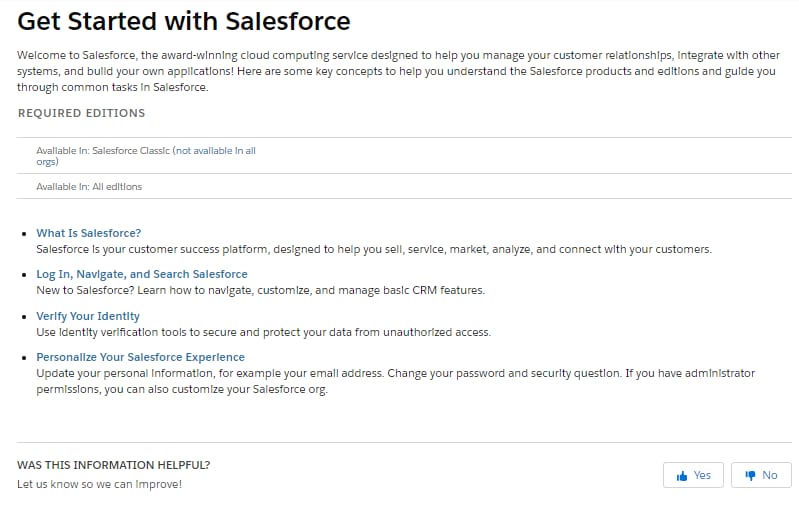Click "WAS THIS INFORMATION HELPFUL?" text
Screen dimensions: 799x505
(x=113, y=465)
